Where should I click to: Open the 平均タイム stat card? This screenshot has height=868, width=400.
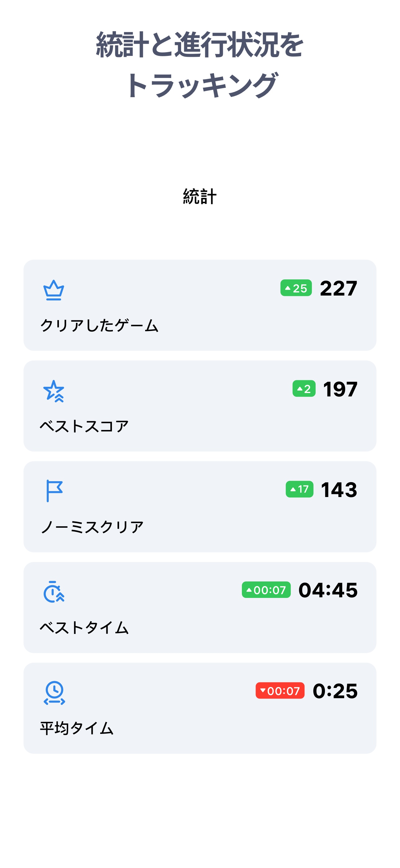click(200, 708)
